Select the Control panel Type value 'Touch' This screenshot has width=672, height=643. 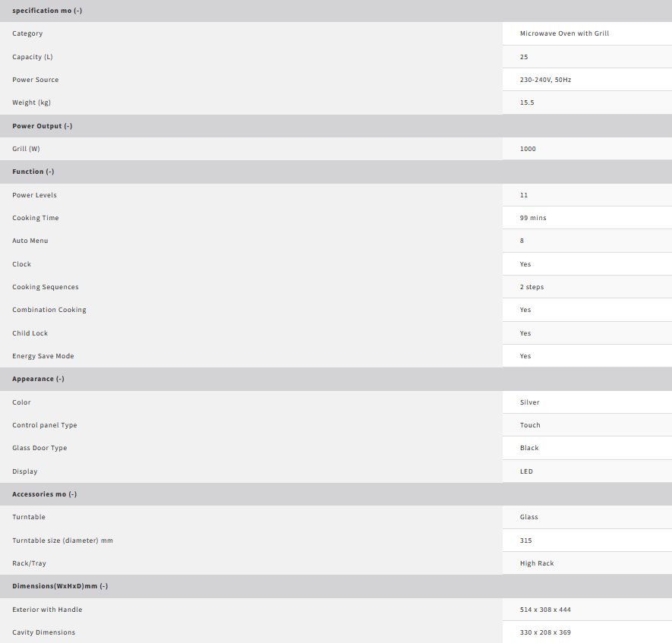[x=530, y=425]
